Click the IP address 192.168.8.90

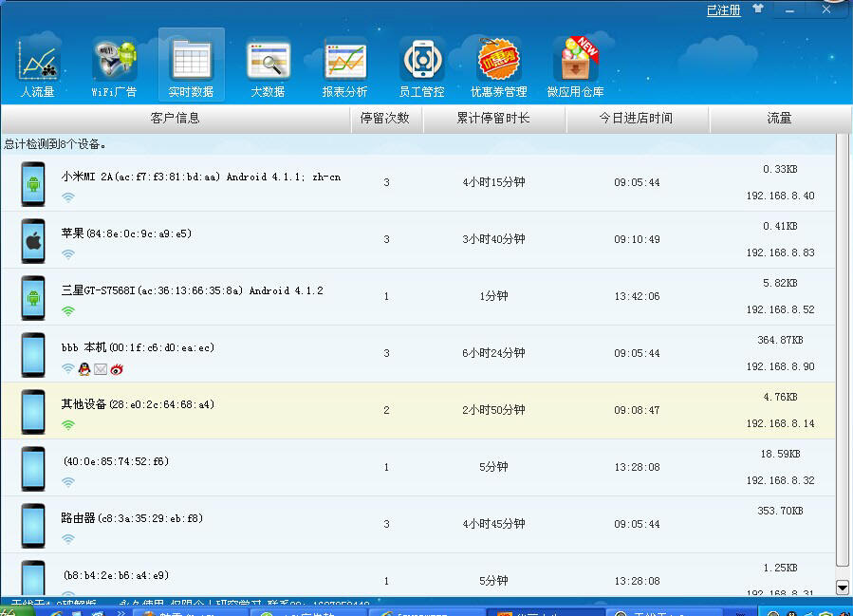781,366
